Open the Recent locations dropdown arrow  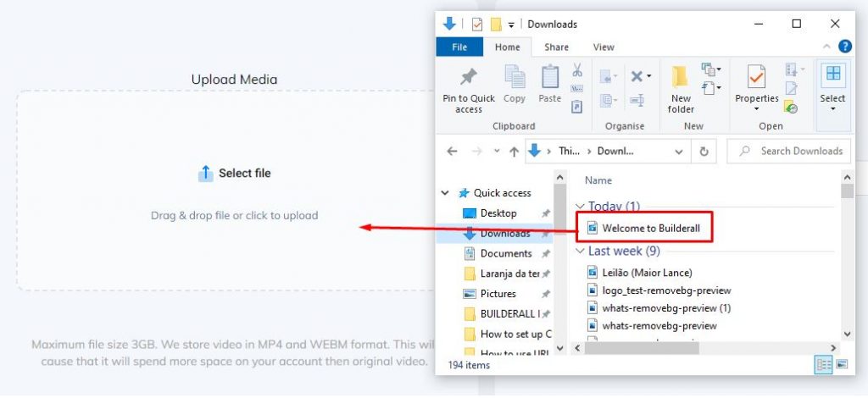pos(496,151)
